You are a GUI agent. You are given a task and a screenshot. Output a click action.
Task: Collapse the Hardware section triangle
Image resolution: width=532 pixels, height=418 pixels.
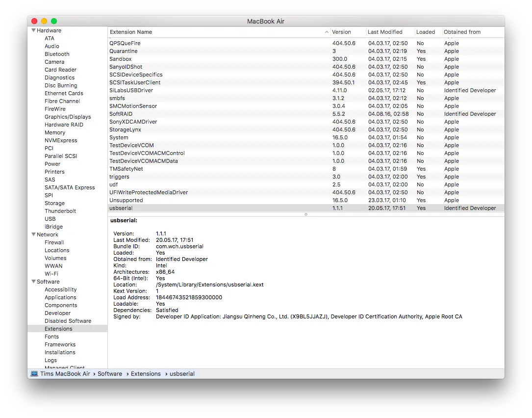pos(34,30)
